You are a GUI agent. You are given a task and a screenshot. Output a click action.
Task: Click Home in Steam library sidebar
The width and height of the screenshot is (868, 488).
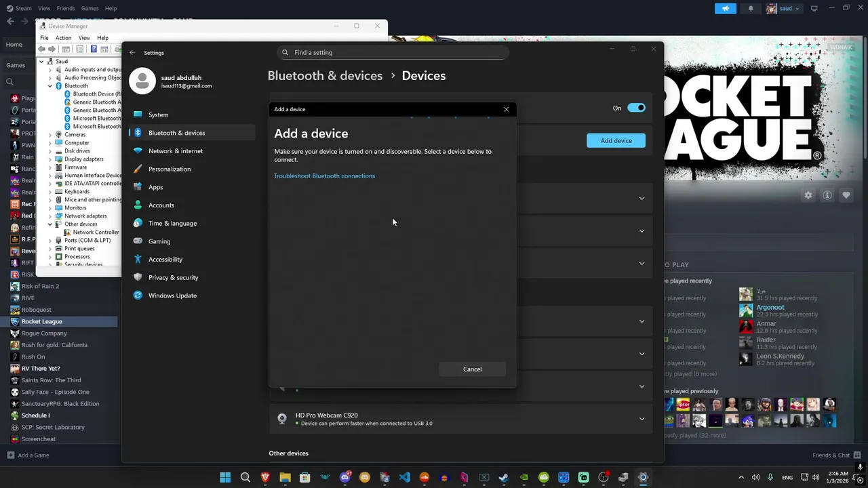(x=14, y=45)
